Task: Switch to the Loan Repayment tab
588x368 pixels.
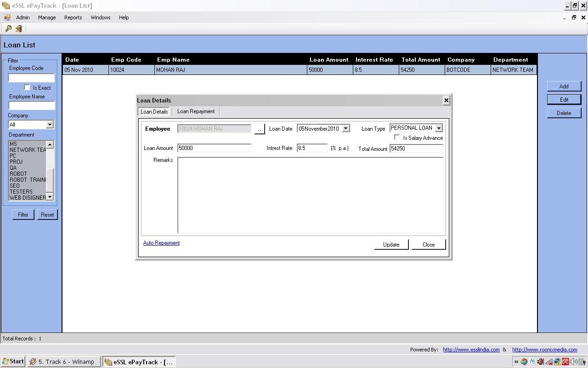Action: (x=196, y=111)
